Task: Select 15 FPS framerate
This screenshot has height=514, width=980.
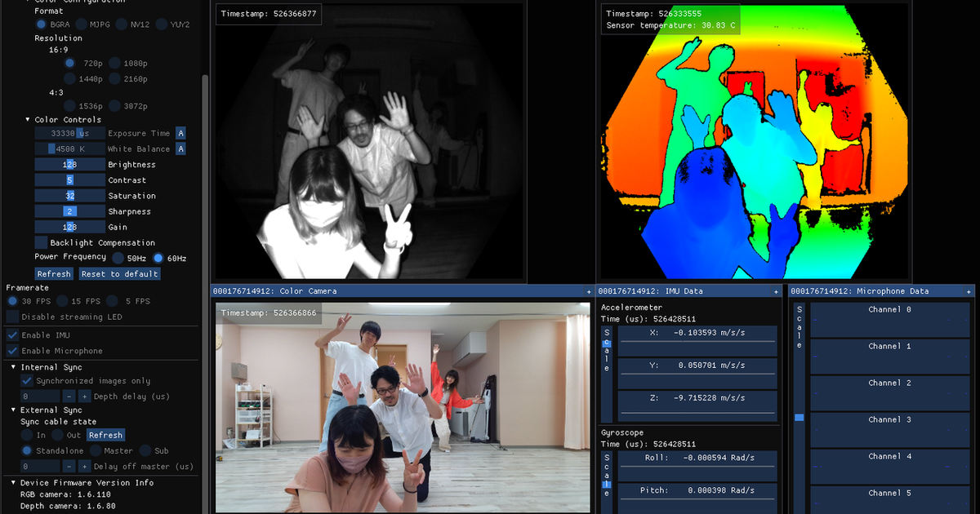Action: pos(62,301)
